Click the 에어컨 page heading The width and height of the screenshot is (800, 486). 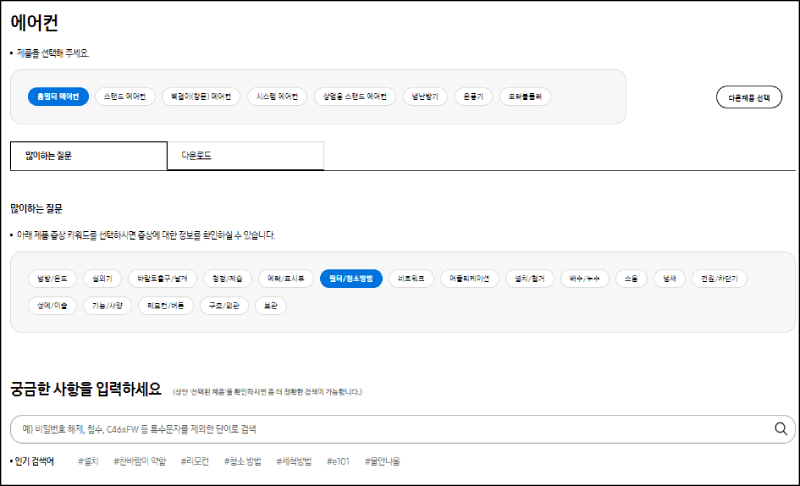click(34, 22)
